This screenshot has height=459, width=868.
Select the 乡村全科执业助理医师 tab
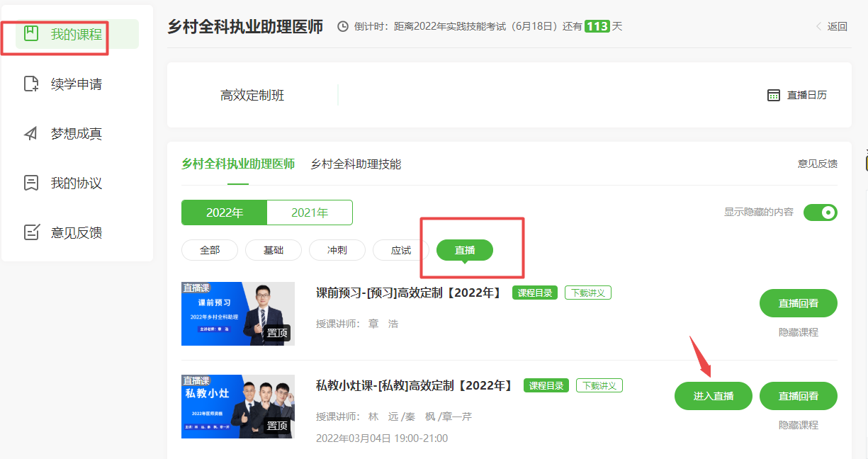point(238,164)
